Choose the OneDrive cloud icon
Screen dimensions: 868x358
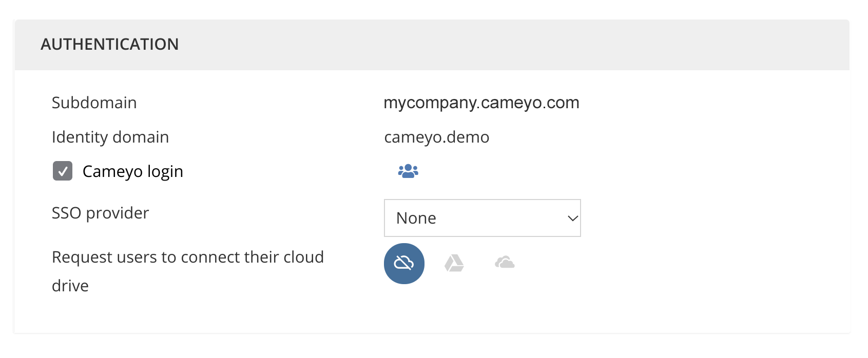pyautogui.click(x=505, y=263)
